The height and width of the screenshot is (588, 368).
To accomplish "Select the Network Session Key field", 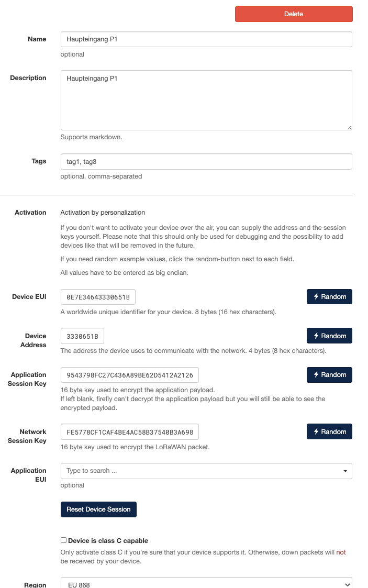I will point(129,432).
